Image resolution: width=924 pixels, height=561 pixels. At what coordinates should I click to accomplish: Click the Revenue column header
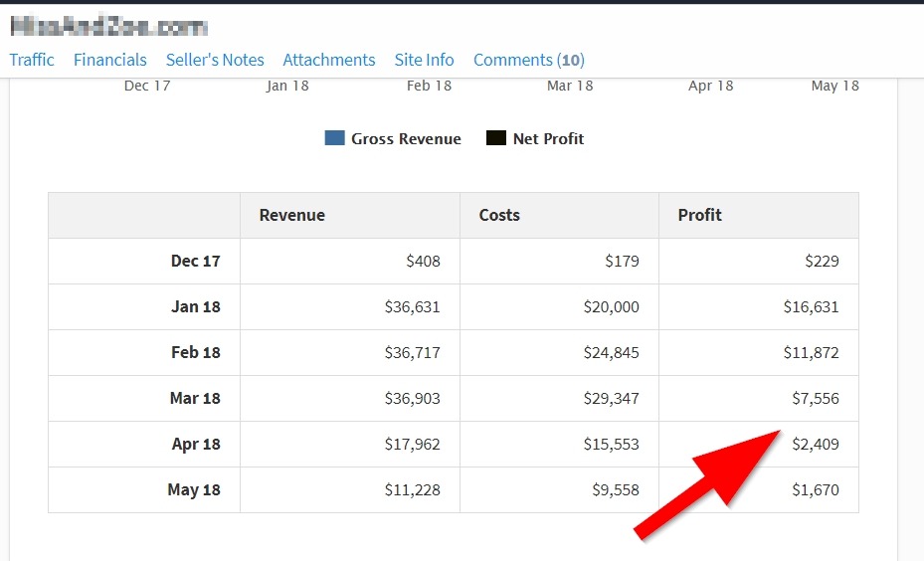point(291,215)
